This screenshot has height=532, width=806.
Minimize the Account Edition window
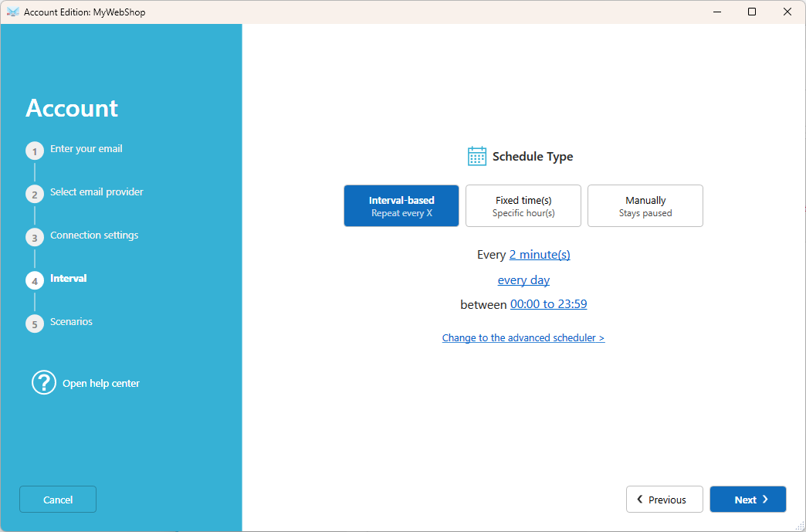pyautogui.click(x=716, y=12)
